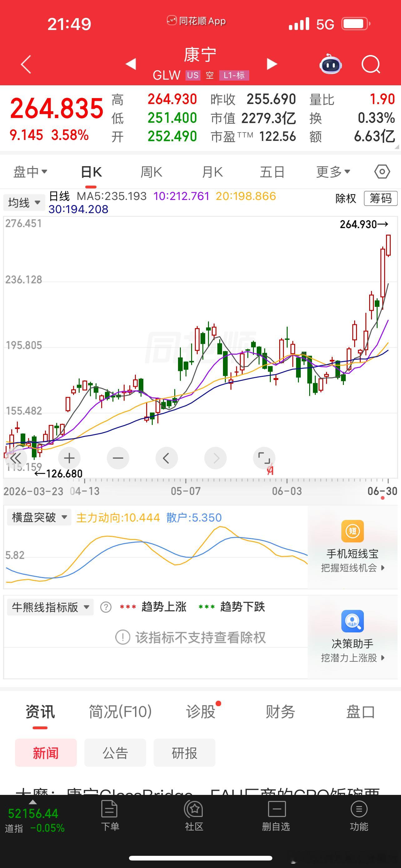Open the 盘中 dropdown
Viewport: 401px width, 868px height.
tap(30, 172)
